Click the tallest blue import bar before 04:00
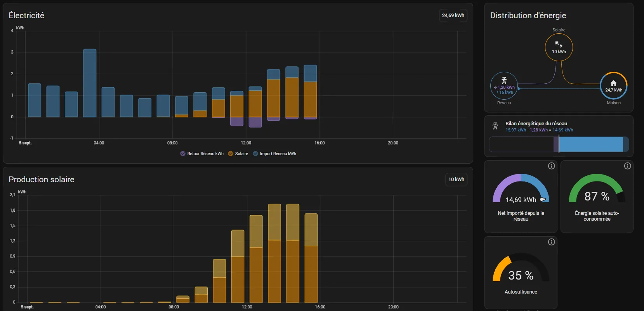The width and height of the screenshot is (644, 311). (x=90, y=83)
